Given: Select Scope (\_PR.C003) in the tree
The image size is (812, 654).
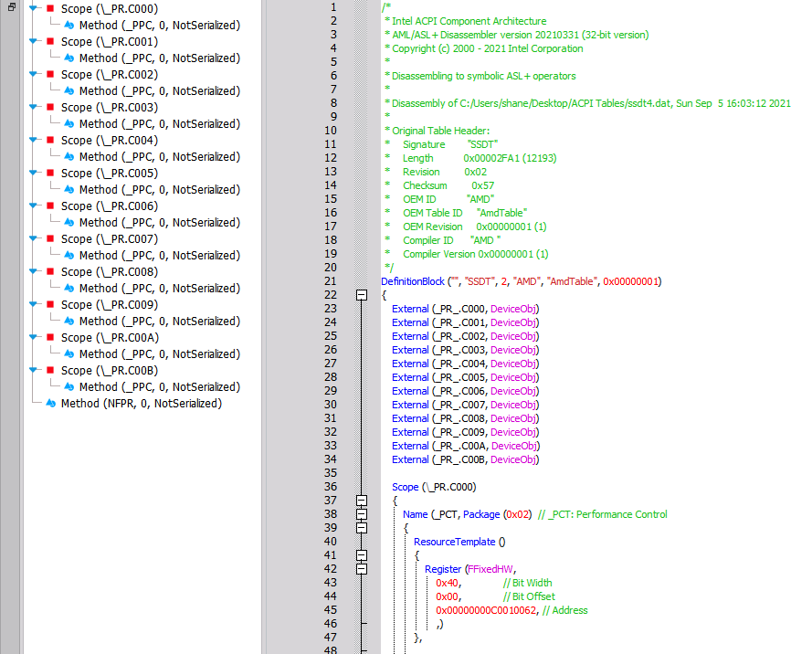Looking at the screenshot, I should (109, 108).
